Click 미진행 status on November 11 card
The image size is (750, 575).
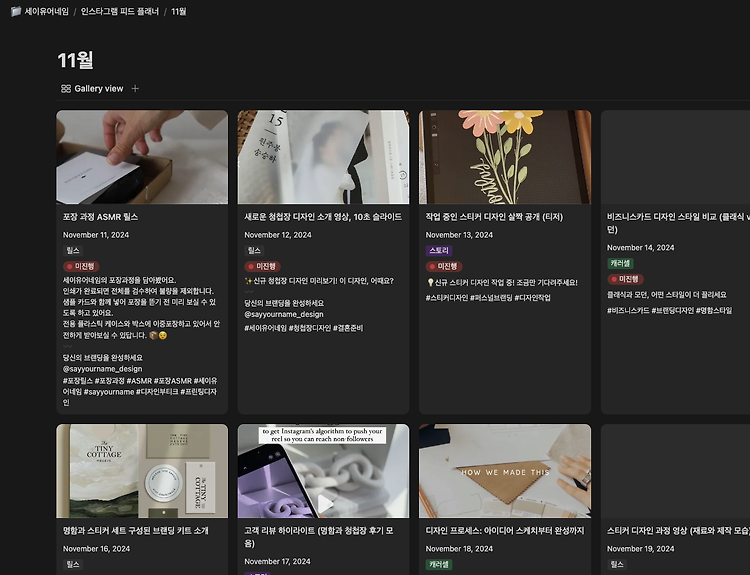81,266
